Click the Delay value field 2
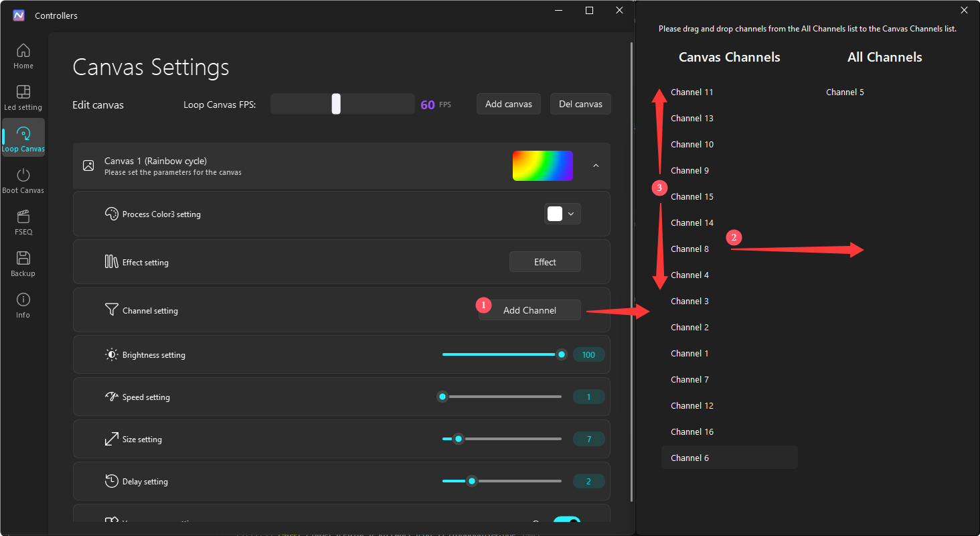Viewport: 980px width, 536px height. [x=589, y=481]
